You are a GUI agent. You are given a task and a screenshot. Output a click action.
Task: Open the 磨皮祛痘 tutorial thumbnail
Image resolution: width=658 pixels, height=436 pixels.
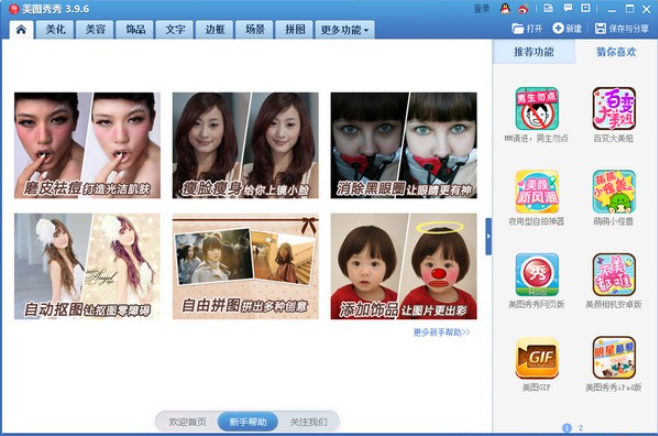tap(87, 145)
